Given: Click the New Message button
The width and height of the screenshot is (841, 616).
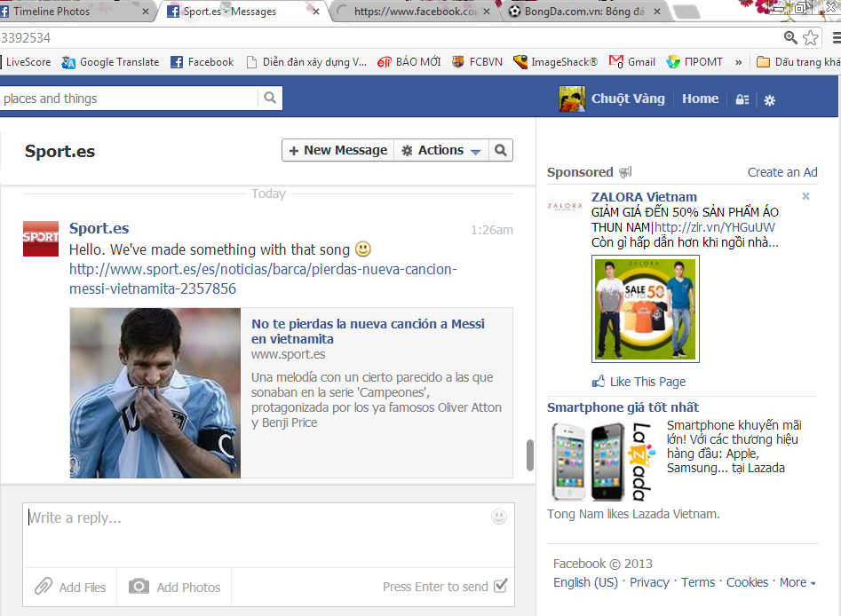Looking at the screenshot, I should 337,151.
